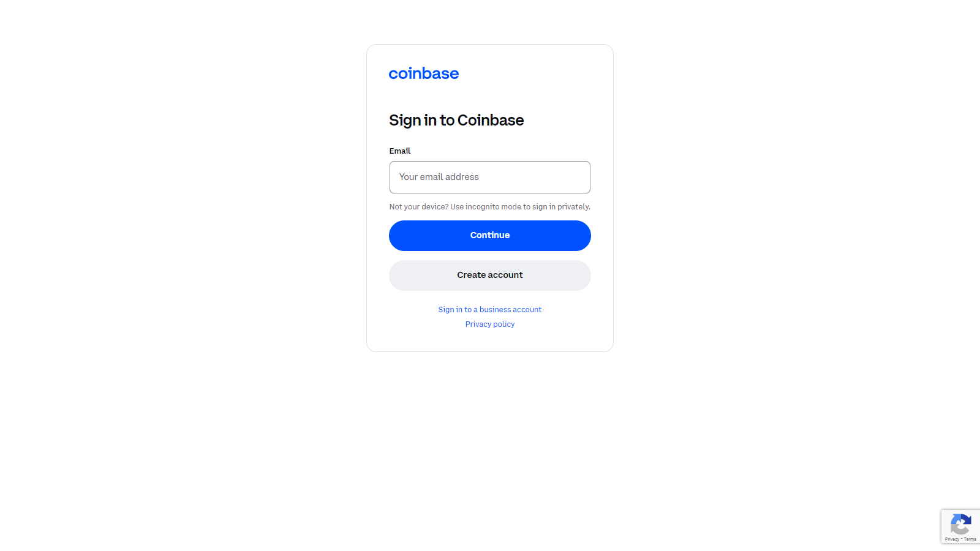Click the Email field label
The width and height of the screenshot is (980, 551).
[x=400, y=151]
